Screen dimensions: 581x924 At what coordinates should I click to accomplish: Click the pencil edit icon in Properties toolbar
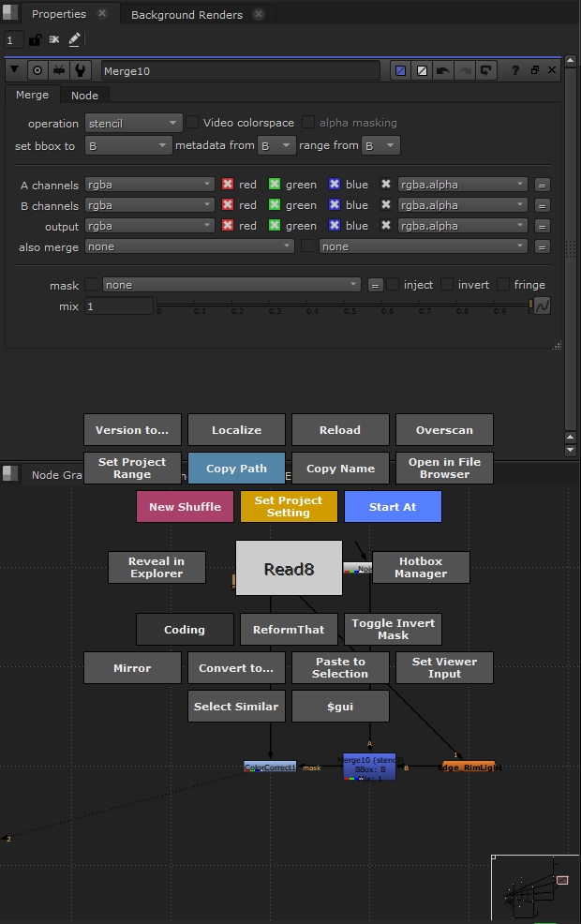pos(74,39)
